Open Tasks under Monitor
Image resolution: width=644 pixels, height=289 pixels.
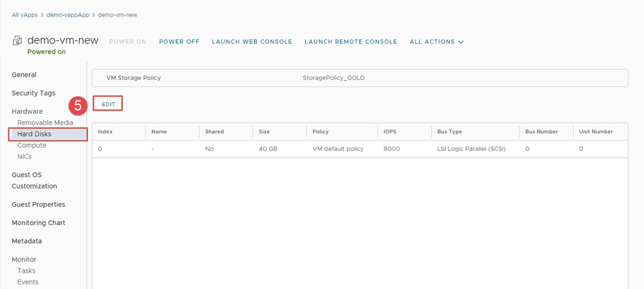[x=26, y=271]
